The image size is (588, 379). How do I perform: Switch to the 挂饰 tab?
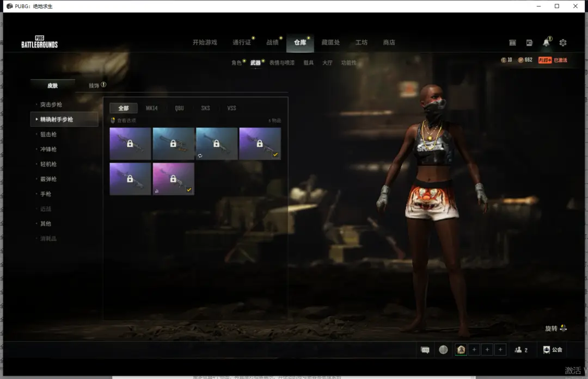click(x=94, y=85)
